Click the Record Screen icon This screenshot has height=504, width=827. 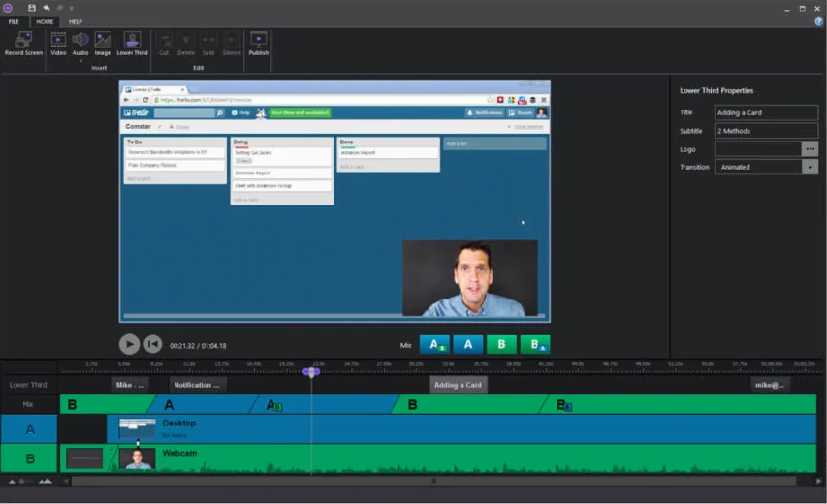(x=23, y=41)
